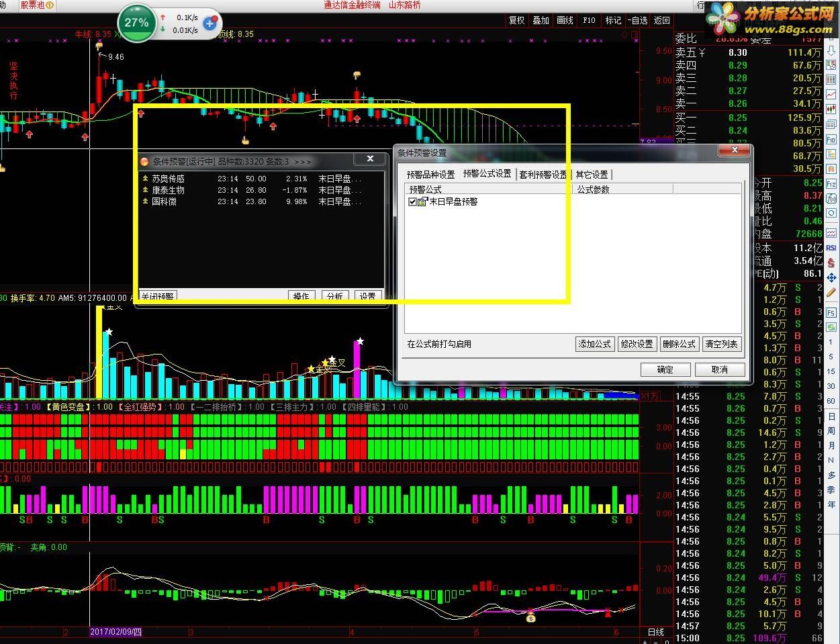Click the F10 icon in right sidebar
Screen dimensions: 840x644
[x=831, y=139]
